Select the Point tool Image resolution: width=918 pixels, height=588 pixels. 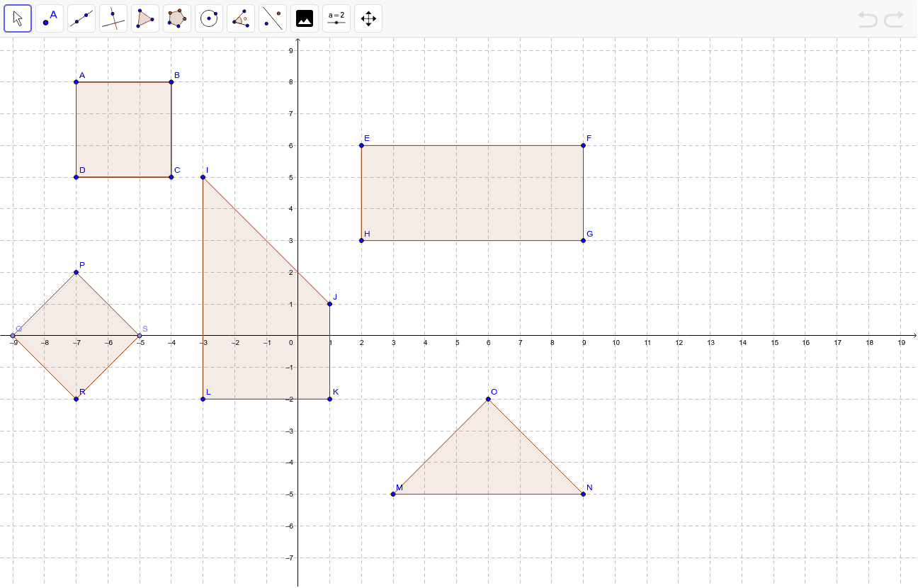(x=50, y=18)
